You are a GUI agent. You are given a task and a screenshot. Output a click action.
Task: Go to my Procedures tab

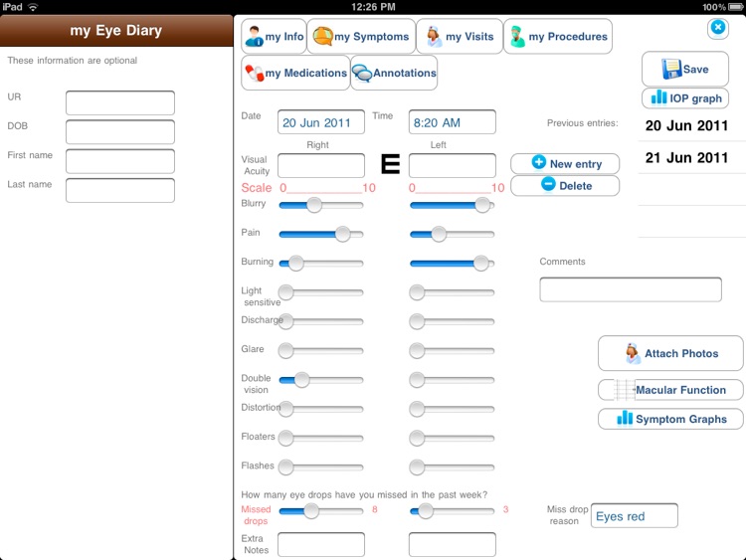[558, 36]
